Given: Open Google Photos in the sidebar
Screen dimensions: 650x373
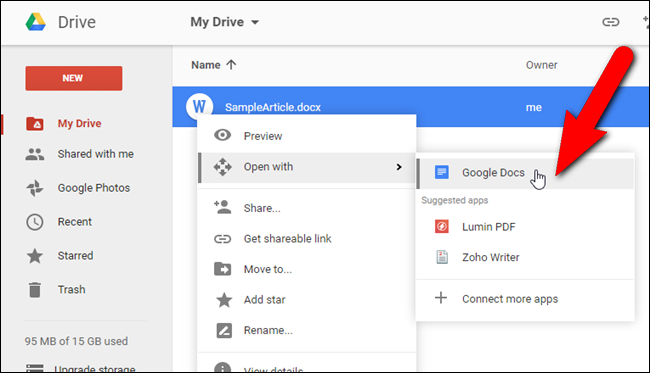Looking at the screenshot, I should tap(94, 188).
